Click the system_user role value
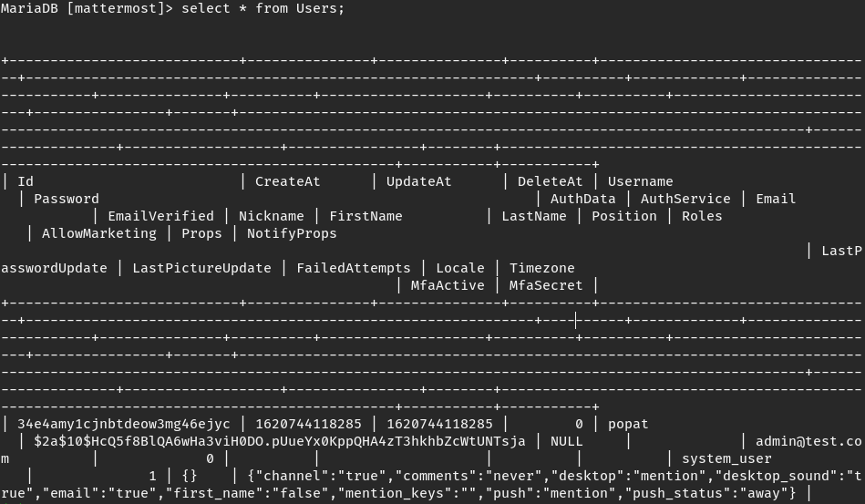This screenshot has width=865, height=504. (x=726, y=458)
